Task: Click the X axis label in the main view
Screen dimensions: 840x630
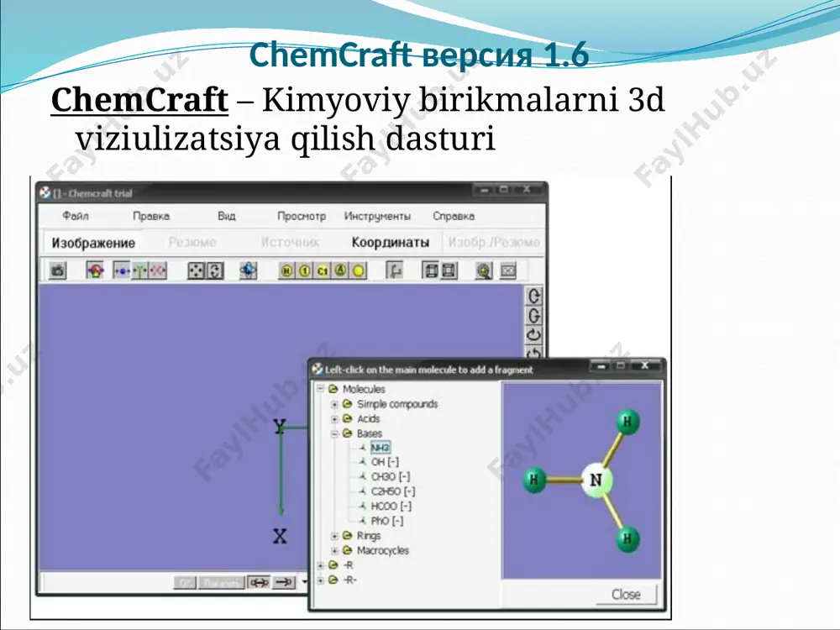Action: pos(280,536)
